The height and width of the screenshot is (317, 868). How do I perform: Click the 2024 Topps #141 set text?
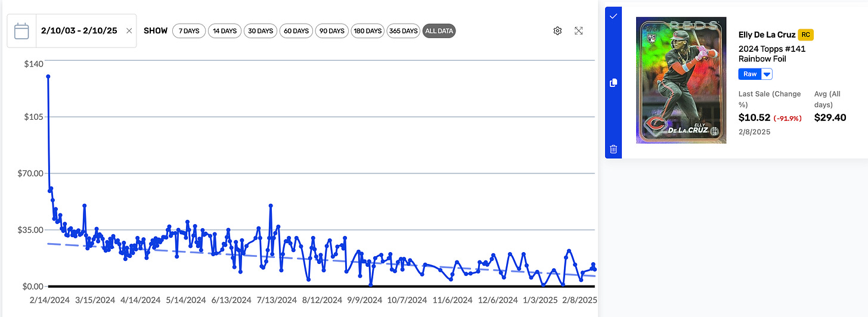pyautogui.click(x=772, y=49)
